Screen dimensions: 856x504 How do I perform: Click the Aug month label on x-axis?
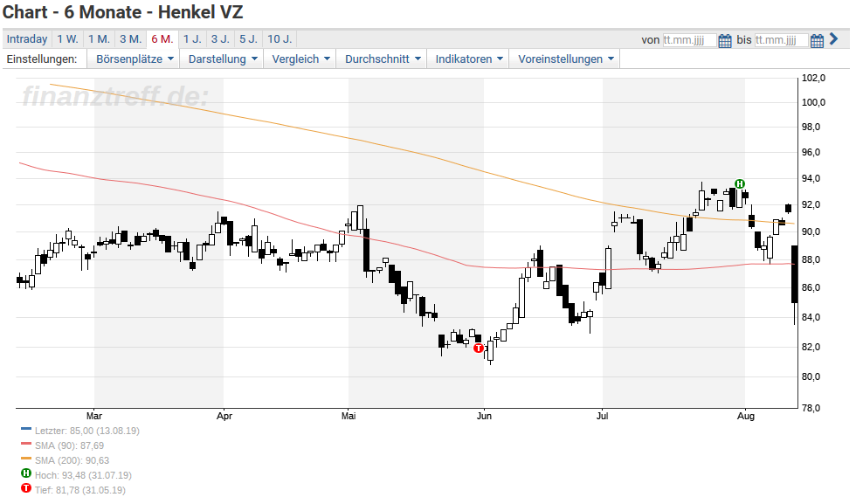click(x=746, y=416)
